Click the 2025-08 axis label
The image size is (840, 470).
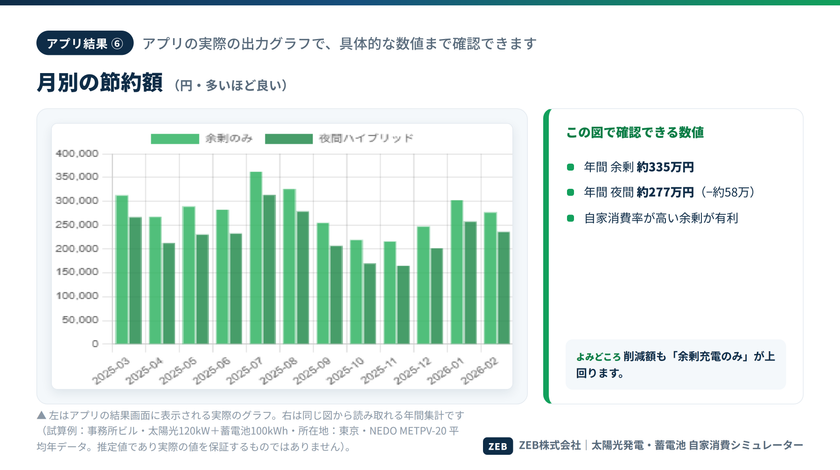279,370
